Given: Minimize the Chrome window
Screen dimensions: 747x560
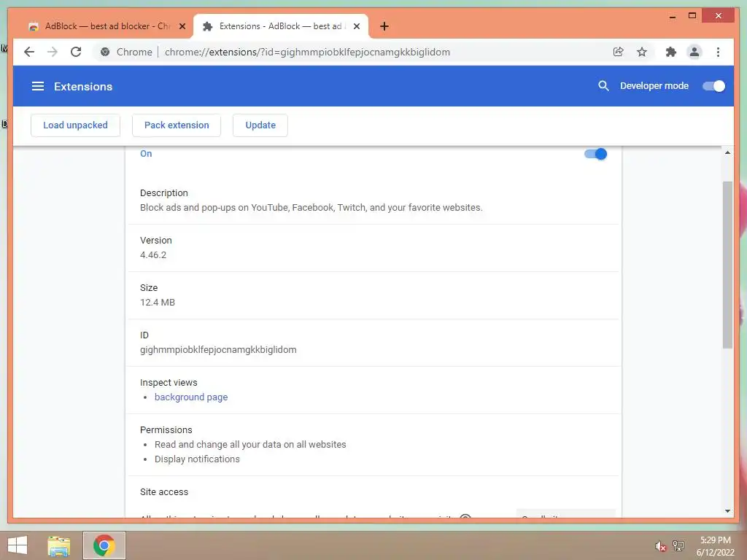Looking at the screenshot, I should point(673,16).
